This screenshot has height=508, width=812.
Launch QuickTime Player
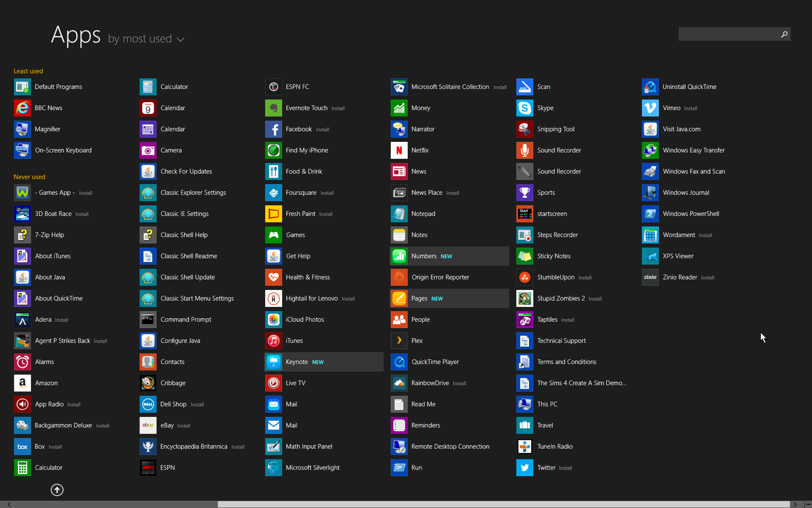click(435, 362)
